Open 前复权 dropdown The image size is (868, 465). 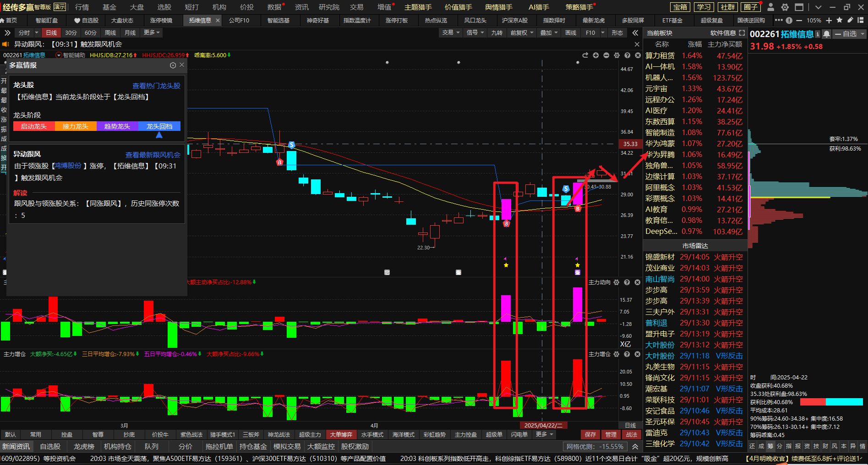click(x=522, y=33)
